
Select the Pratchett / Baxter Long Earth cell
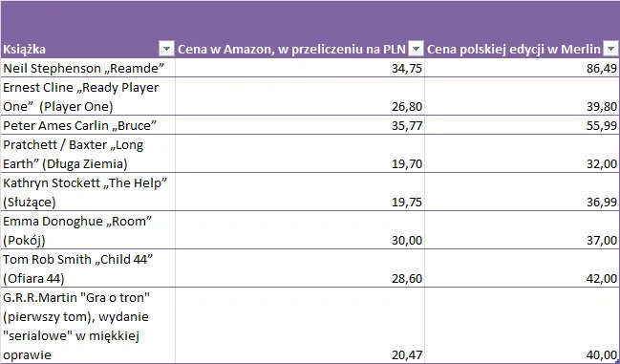coord(88,154)
